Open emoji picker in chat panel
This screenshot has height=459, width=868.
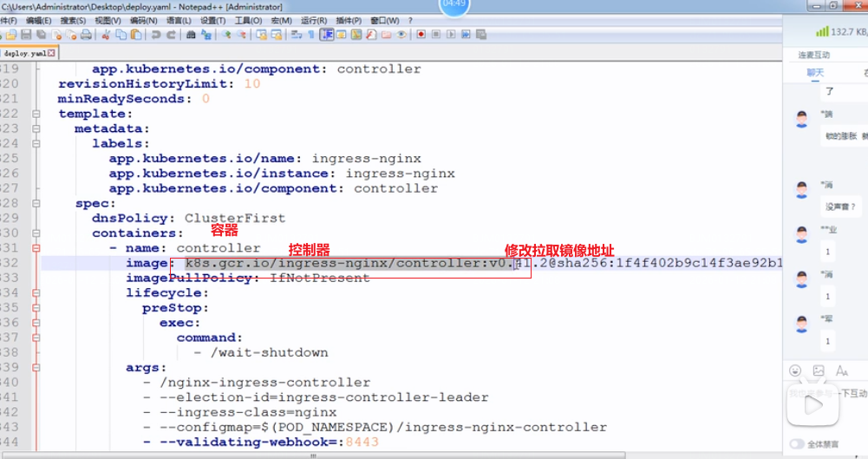[x=795, y=370]
